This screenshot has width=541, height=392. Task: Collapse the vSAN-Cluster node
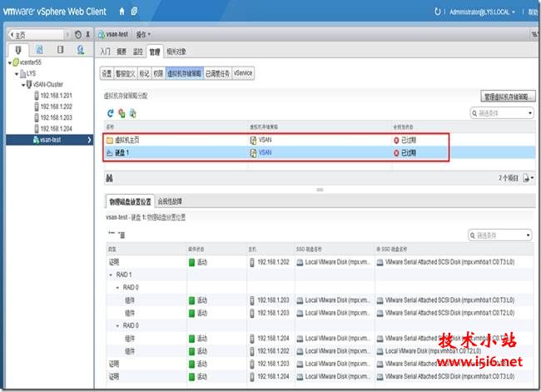point(23,85)
